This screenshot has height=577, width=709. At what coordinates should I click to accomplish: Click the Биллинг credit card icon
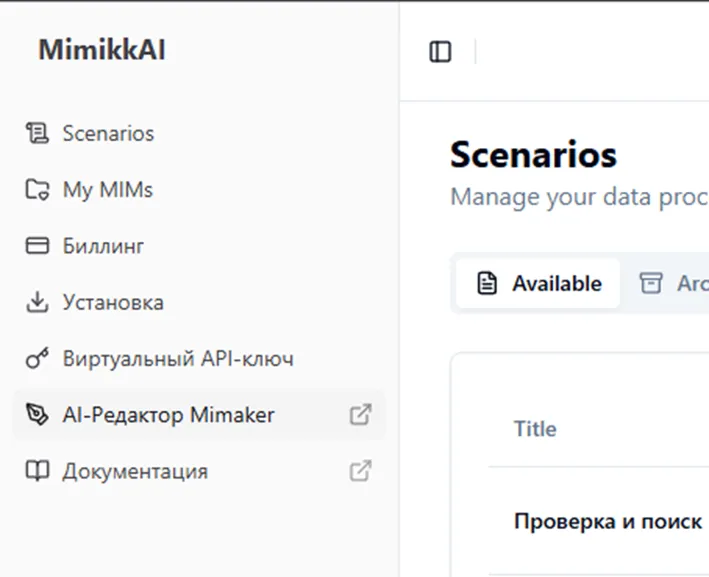point(37,246)
